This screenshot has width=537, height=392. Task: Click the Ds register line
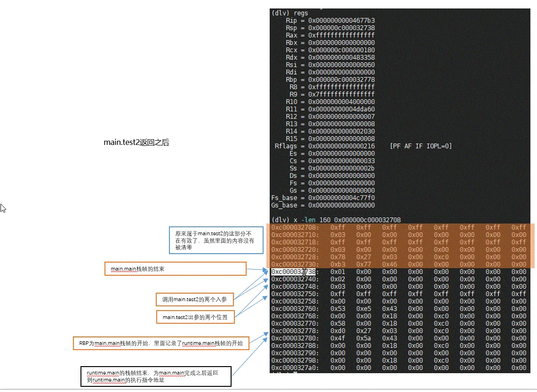click(x=332, y=176)
